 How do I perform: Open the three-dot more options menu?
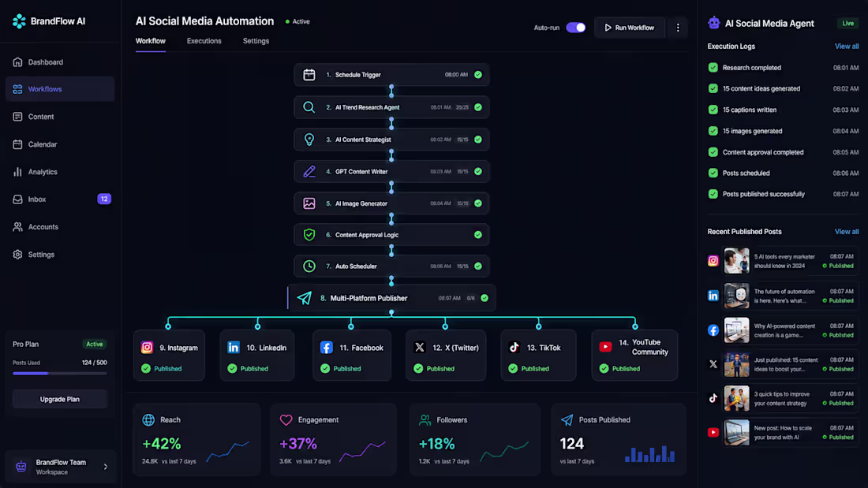[678, 28]
